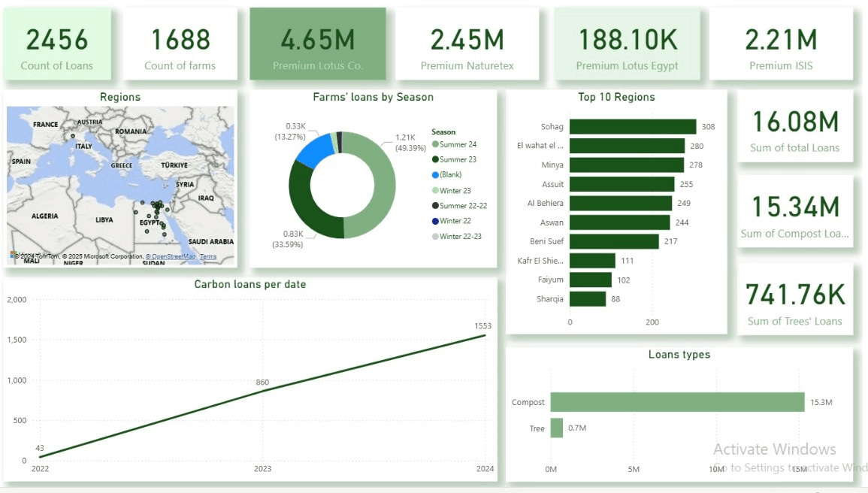Select the Sohag bar in Top 10 Regions
Viewport: 868px width, 493px height.
632,127
